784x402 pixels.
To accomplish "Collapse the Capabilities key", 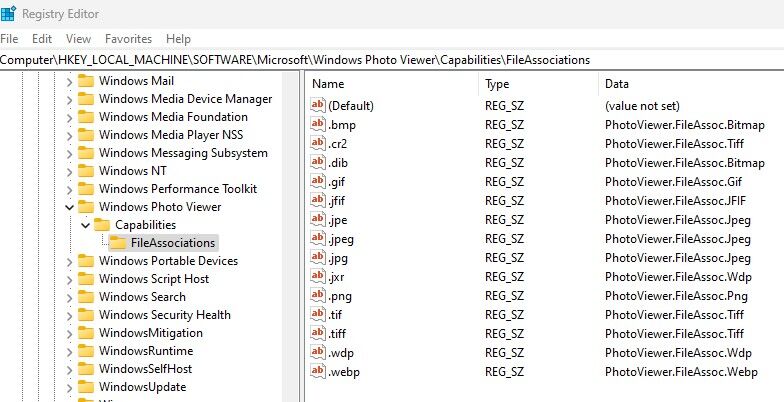I will 86,226.
